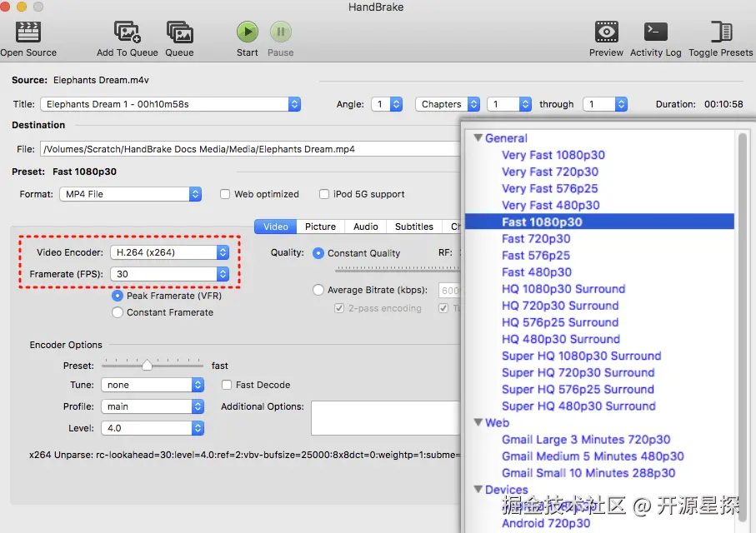Select the Super HQ 480p30 Surround preset

pyautogui.click(x=578, y=406)
